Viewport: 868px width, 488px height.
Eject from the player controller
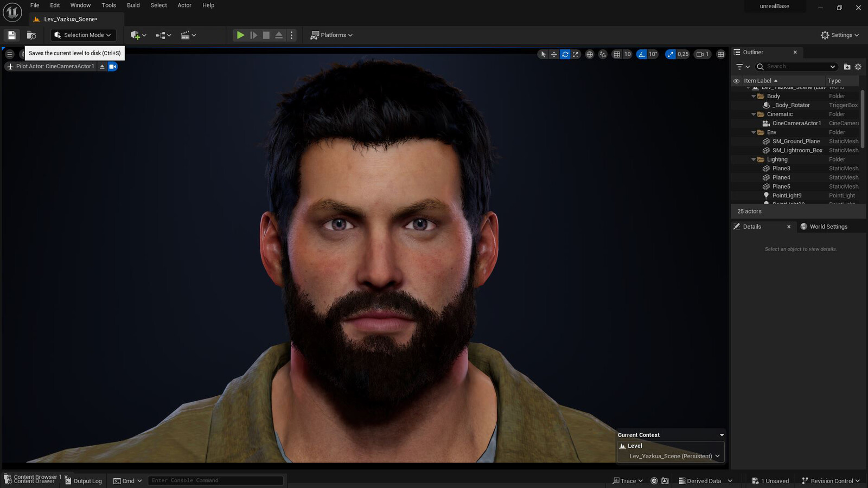click(x=279, y=35)
